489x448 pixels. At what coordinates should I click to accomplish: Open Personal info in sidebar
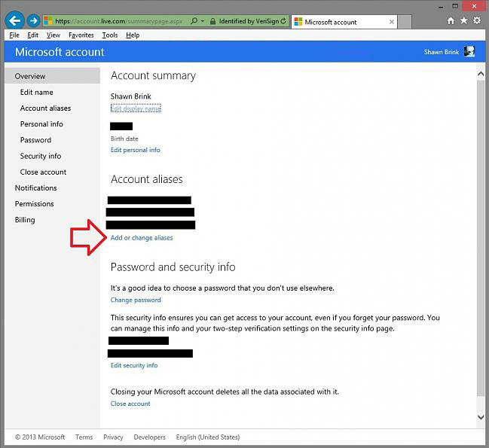[x=41, y=124]
